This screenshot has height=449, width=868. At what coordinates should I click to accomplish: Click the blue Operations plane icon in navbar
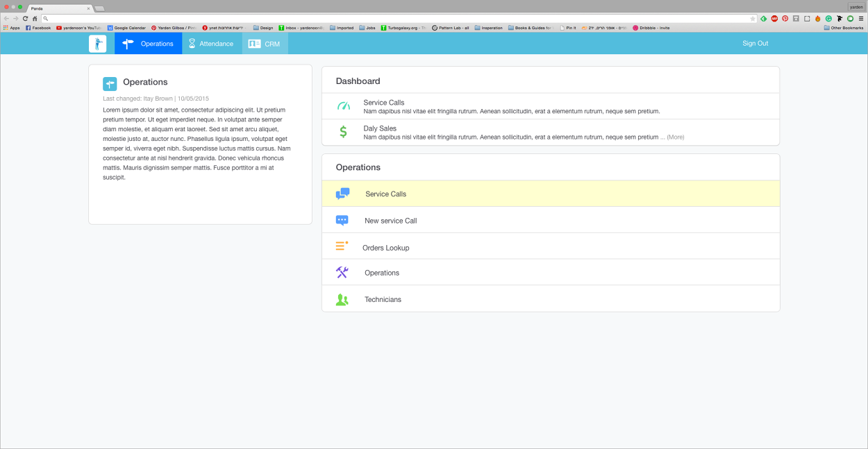coord(126,43)
